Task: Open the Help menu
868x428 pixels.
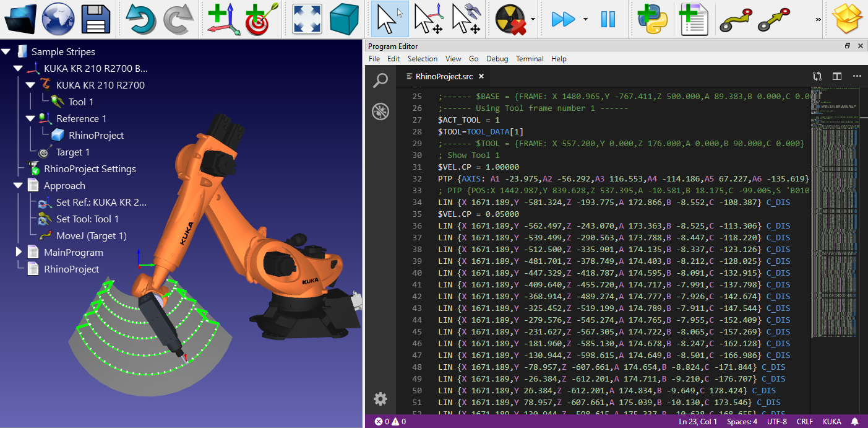Action: 559,59
